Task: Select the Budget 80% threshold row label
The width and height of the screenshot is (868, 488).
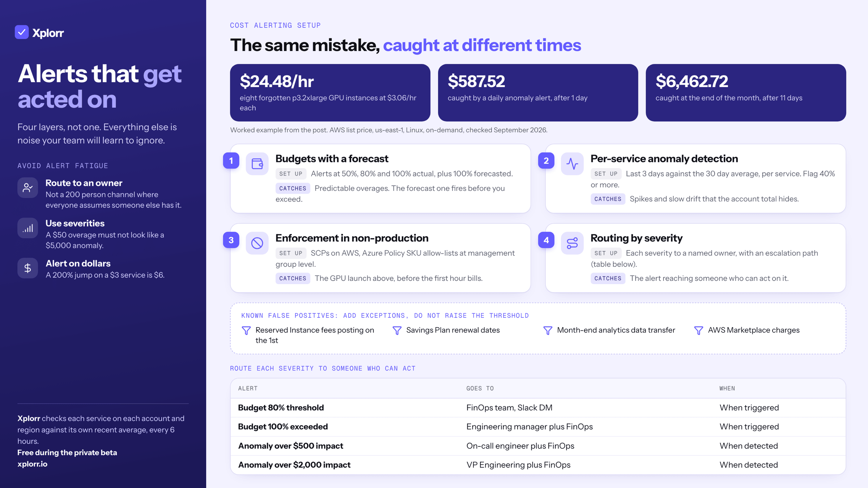Action: [x=281, y=408]
